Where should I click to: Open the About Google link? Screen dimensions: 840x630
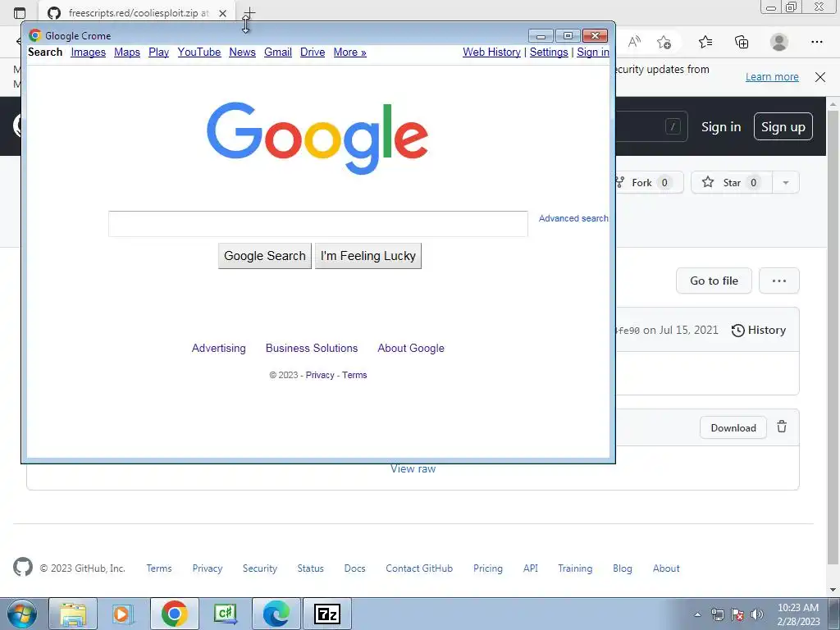tap(411, 348)
